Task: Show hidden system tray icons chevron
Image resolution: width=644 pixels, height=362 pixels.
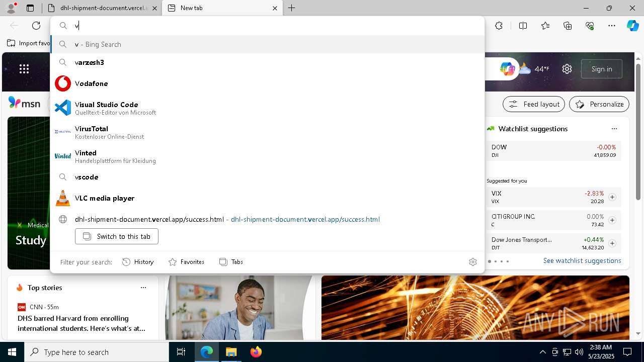Action: 542,352
